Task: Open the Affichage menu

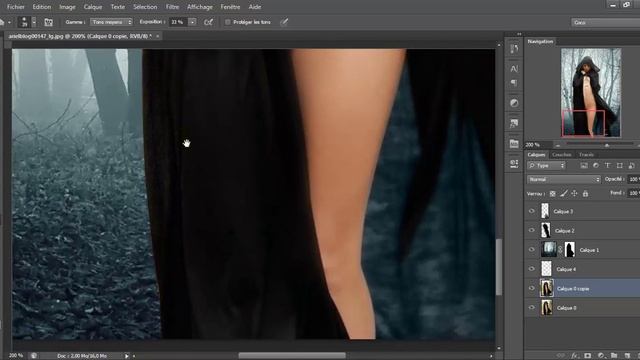Action: [x=200, y=7]
